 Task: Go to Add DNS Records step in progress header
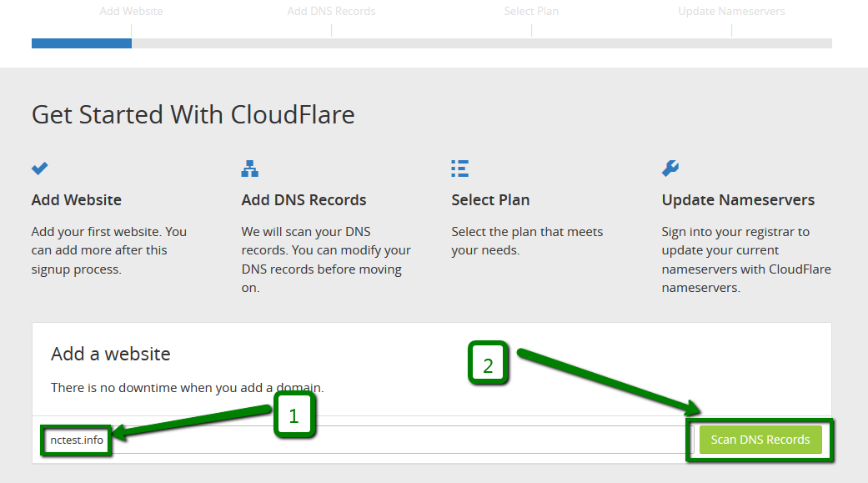(x=331, y=12)
